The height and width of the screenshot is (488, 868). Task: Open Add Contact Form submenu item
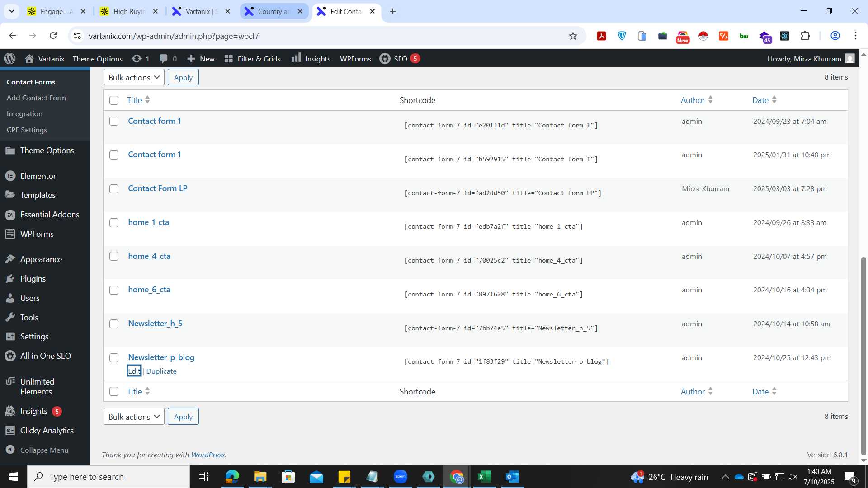point(36,98)
